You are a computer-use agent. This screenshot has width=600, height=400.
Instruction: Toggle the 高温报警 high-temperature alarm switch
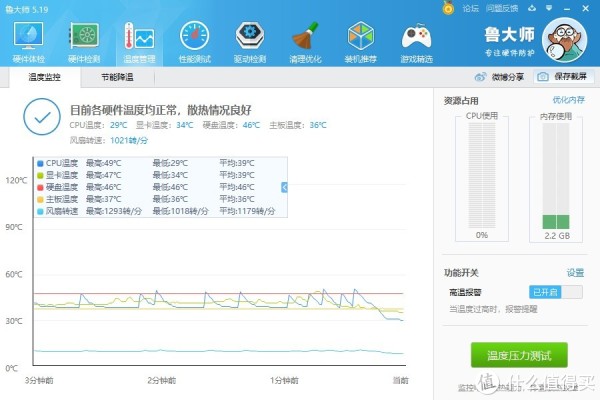click(x=557, y=292)
